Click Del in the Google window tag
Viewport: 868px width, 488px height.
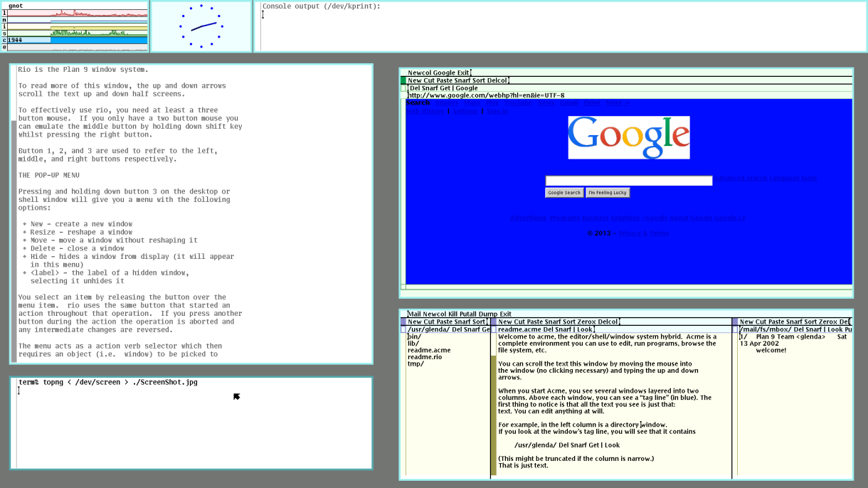pyautogui.click(x=415, y=88)
